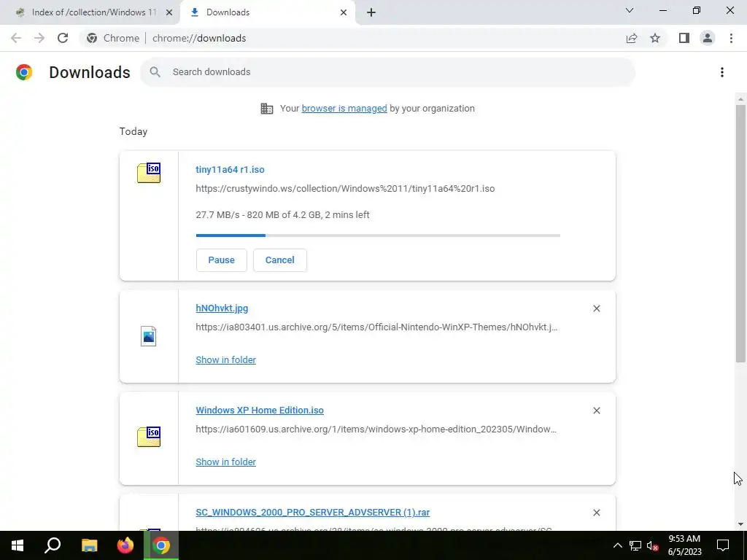Viewport: 747px width, 560px height.
Task: Click the Windows XP Home Edition iso icon
Action: click(x=149, y=437)
